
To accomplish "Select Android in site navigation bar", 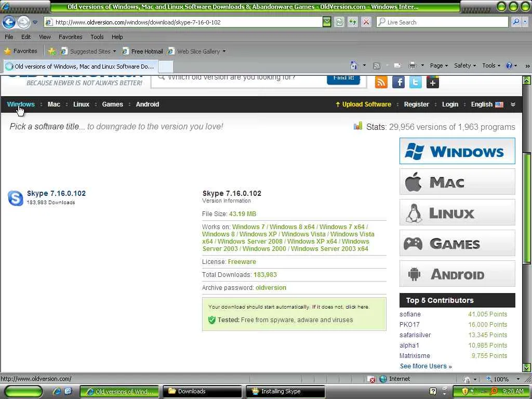I will [x=147, y=104].
